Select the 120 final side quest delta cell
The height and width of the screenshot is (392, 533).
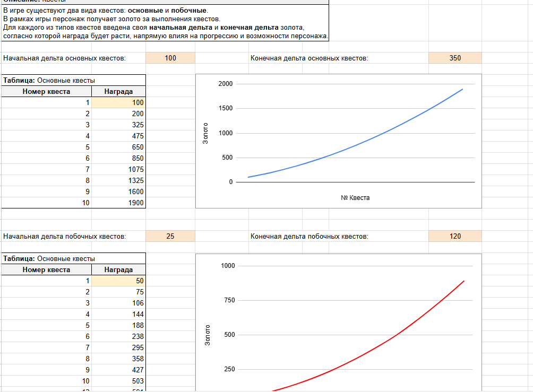(455, 236)
